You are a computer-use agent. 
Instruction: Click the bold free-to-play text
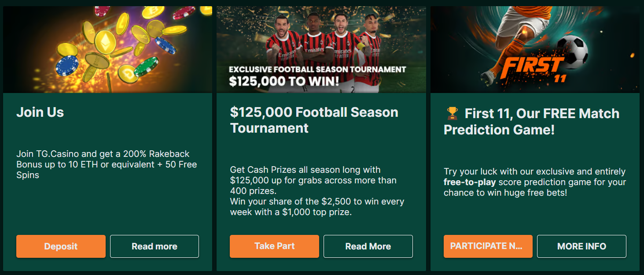[470, 182]
